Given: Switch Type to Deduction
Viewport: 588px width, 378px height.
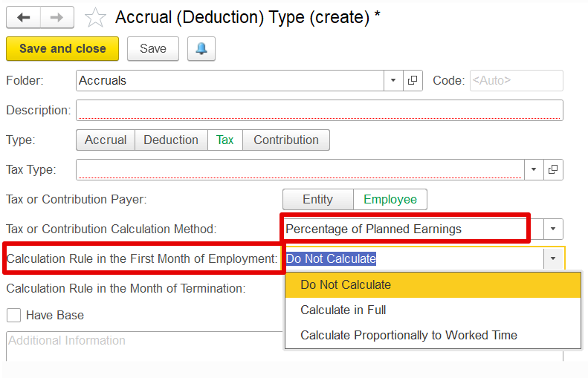Looking at the screenshot, I should 171,140.
